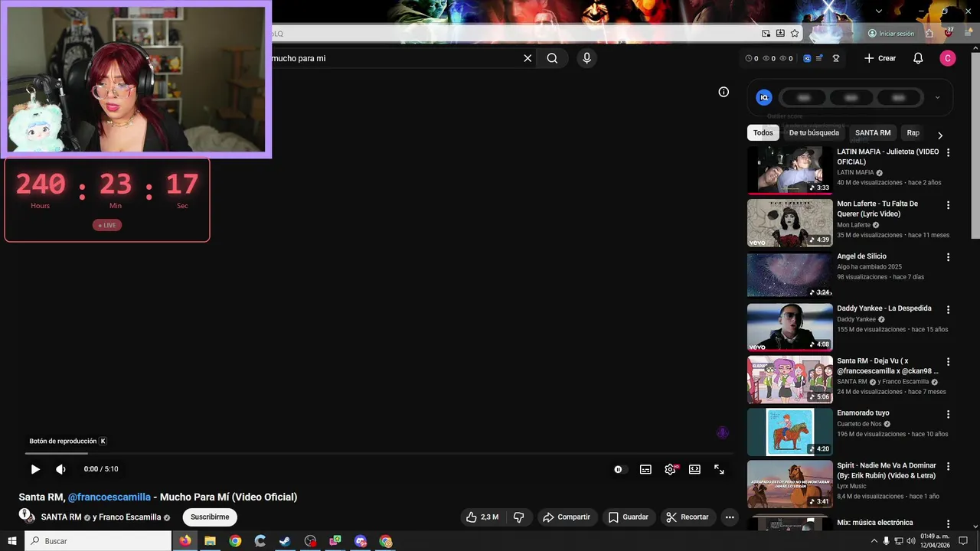Open the SANTA RM channel avatar
This screenshot has width=980, height=551.
[27, 517]
